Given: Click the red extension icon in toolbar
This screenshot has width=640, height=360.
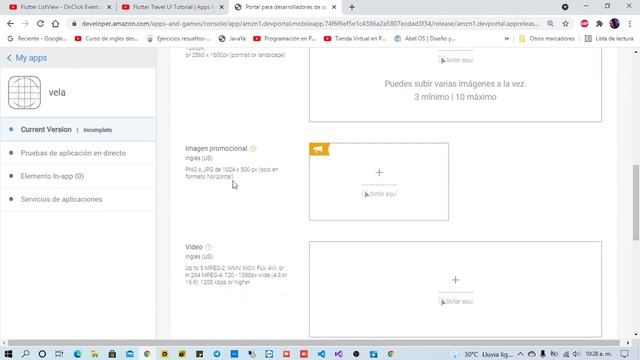Looking at the screenshot, I should tap(584, 24).
